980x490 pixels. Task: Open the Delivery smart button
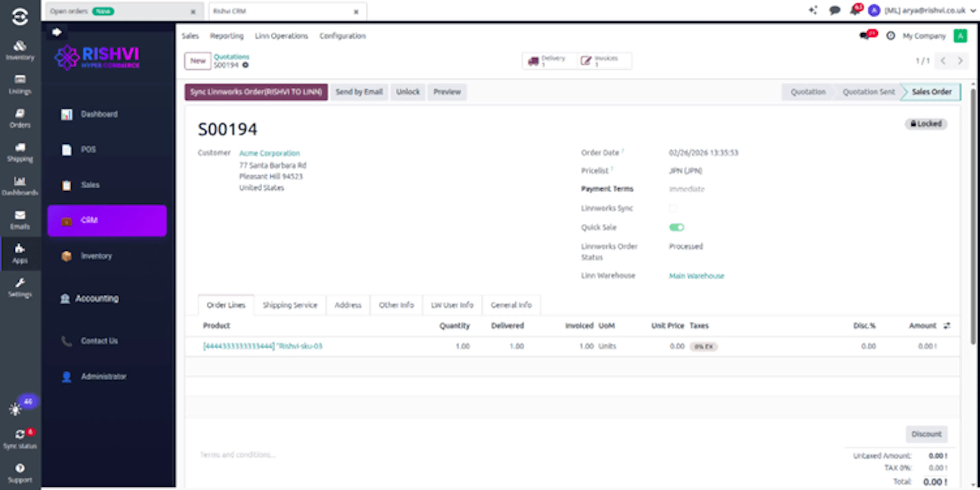(549, 61)
